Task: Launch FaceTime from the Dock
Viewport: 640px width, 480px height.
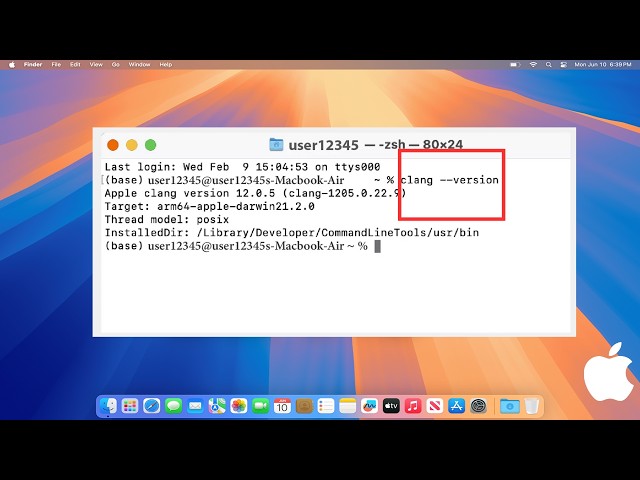Action: [x=260, y=406]
